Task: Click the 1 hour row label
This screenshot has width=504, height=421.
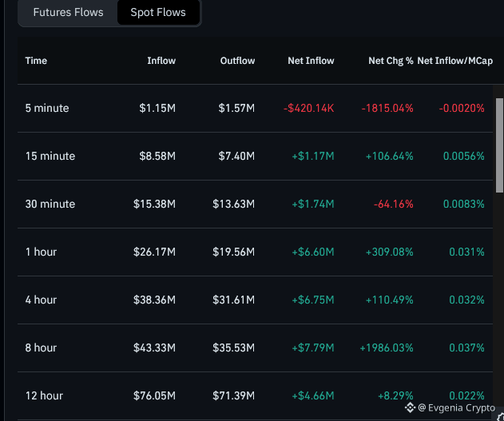Action: pos(41,252)
